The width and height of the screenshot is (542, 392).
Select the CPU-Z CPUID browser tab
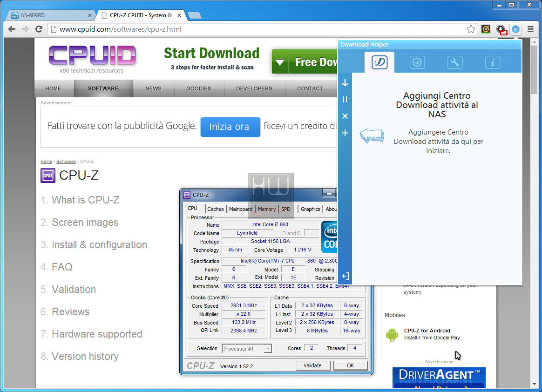(141, 15)
